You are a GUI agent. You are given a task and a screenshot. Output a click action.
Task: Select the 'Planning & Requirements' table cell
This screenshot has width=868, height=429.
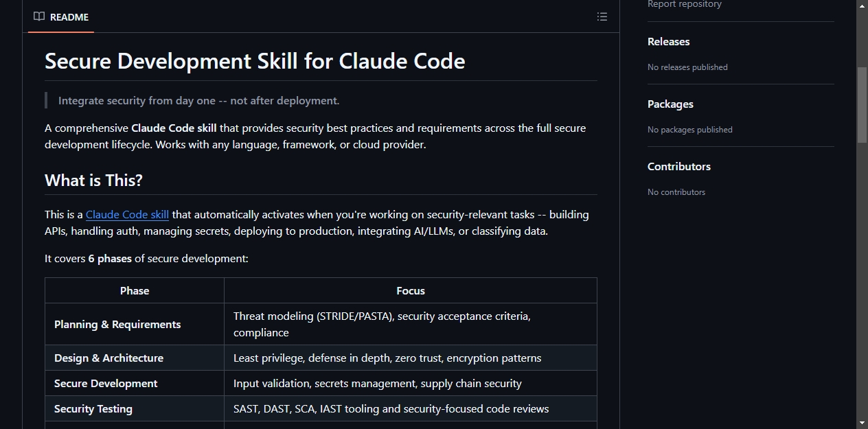click(x=135, y=324)
